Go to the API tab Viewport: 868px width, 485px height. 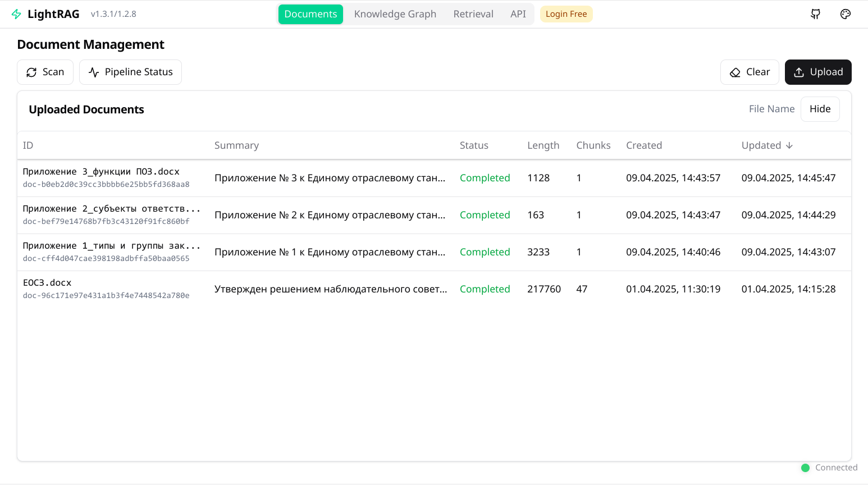tap(518, 14)
